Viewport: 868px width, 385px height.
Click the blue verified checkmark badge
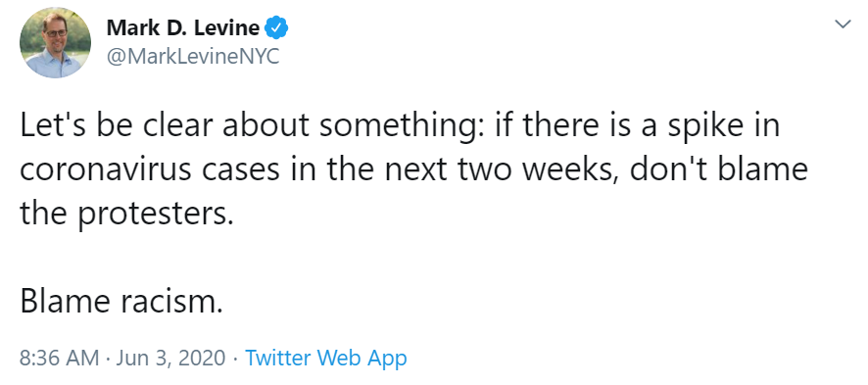click(x=276, y=27)
